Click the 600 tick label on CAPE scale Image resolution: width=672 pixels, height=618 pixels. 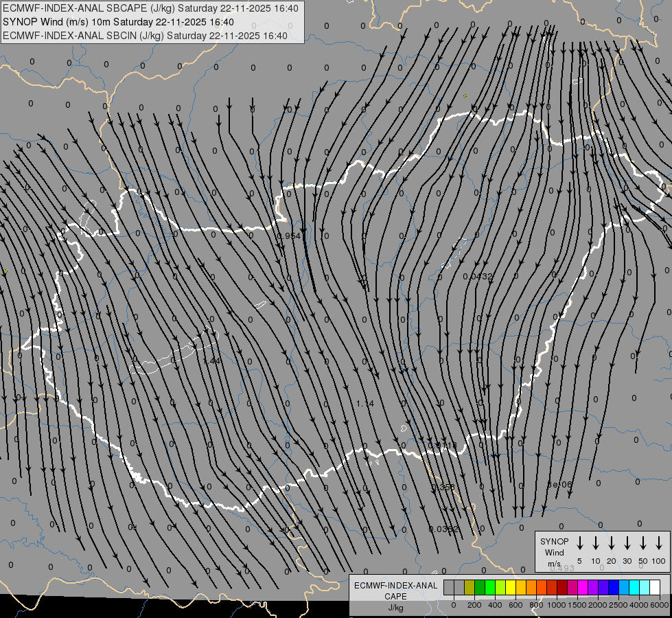[x=515, y=605]
